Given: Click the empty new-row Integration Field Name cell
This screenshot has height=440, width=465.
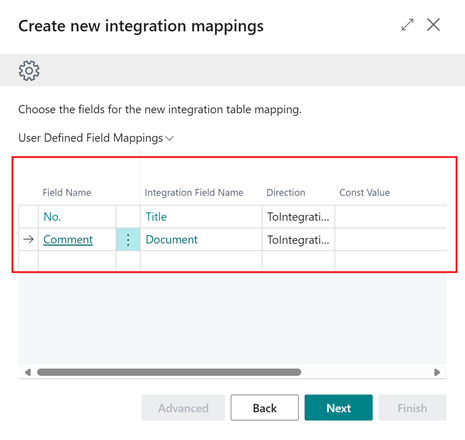Looking at the screenshot, I should tap(201, 260).
